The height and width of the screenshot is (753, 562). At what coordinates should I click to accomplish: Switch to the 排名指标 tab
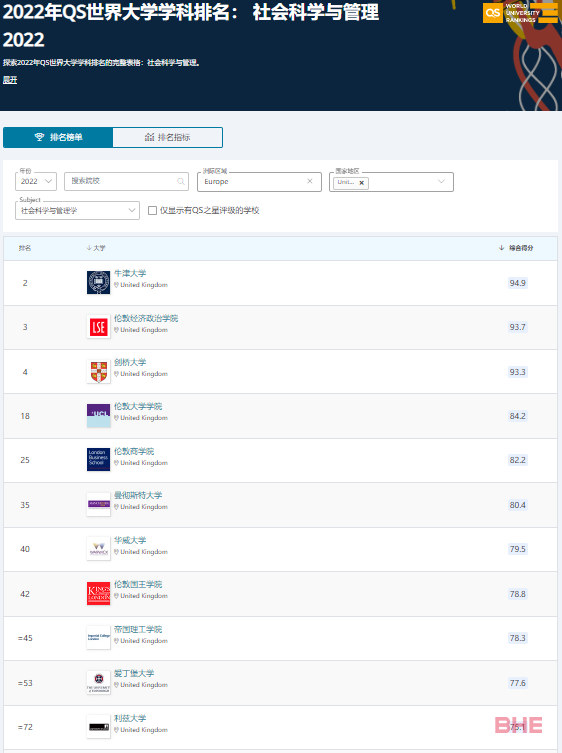168,137
